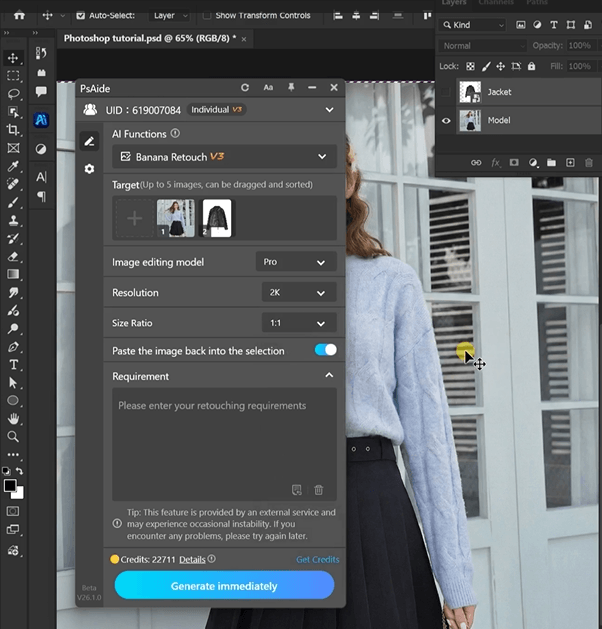602x629 pixels.
Task: Hide the Model layer
Action: tap(446, 120)
